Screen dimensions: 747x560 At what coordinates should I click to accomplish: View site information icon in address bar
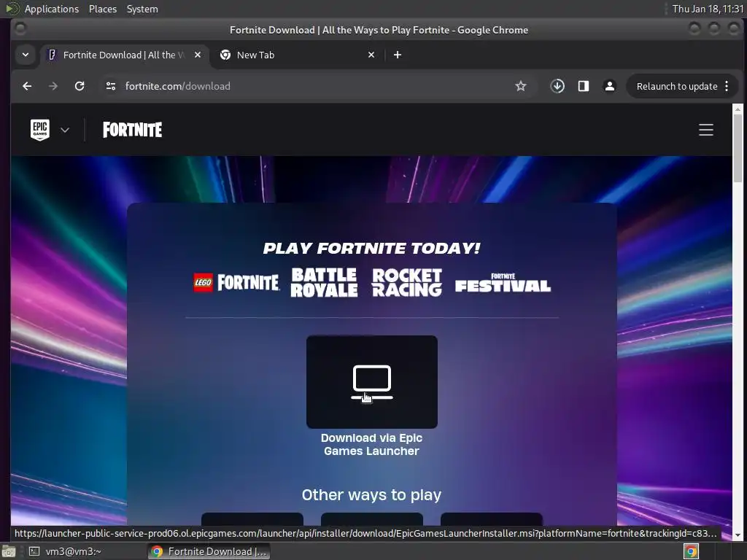pos(111,86)
